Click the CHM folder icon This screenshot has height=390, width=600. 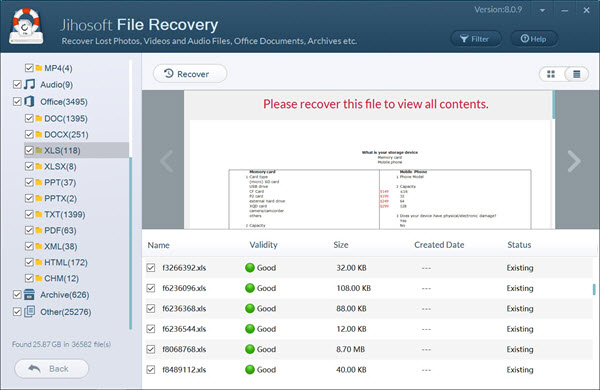pos(39,278)
